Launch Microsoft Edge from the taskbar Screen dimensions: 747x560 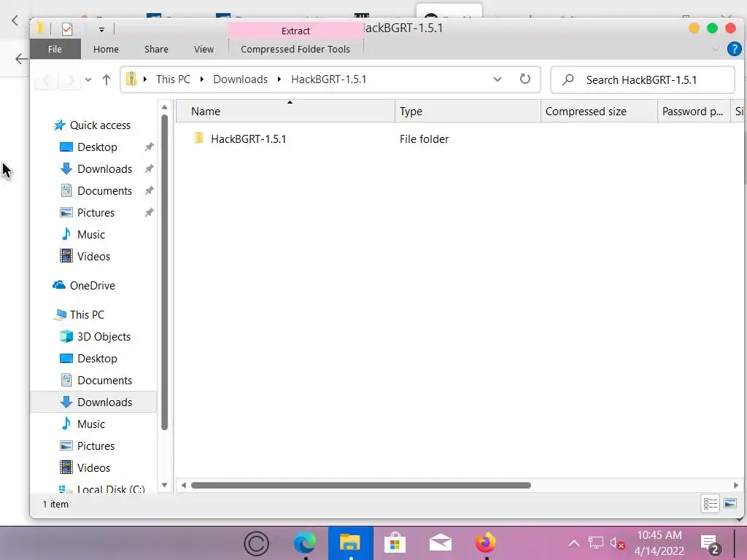click(305, 543)
